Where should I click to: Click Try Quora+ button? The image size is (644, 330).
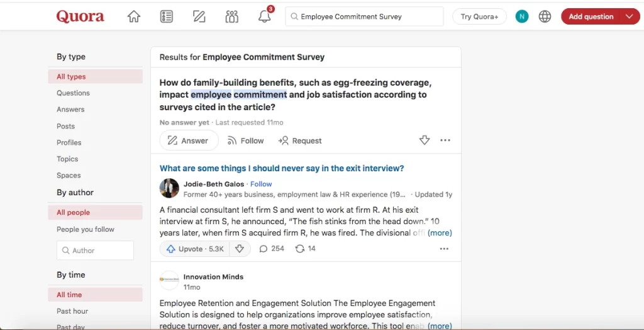(x=479, y=16)
